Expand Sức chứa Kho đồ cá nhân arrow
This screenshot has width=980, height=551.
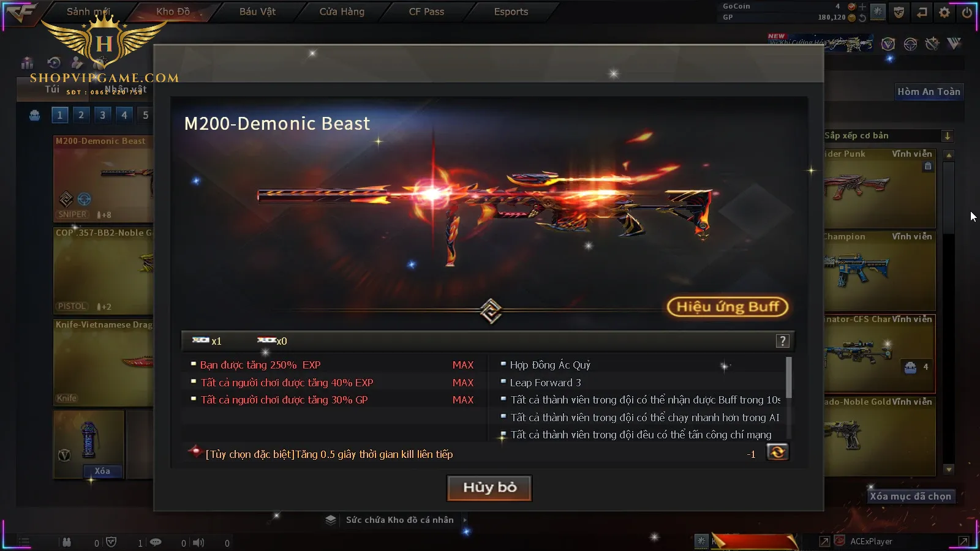(465, 520)
